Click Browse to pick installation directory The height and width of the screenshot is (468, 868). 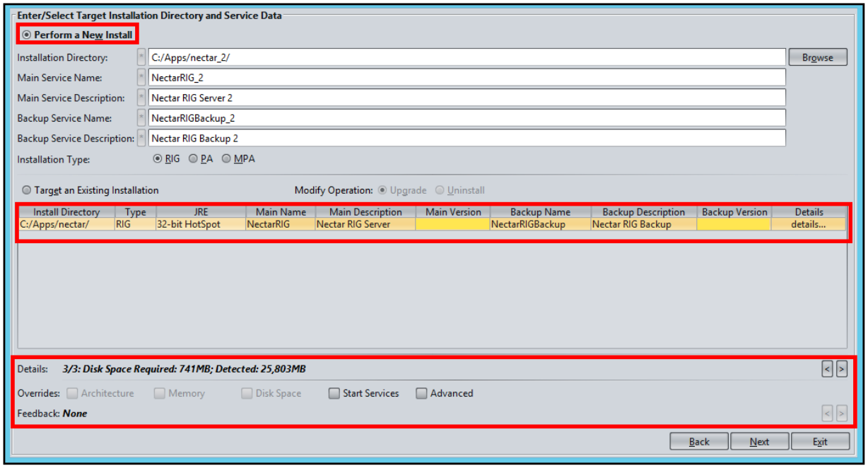point(818,57)
